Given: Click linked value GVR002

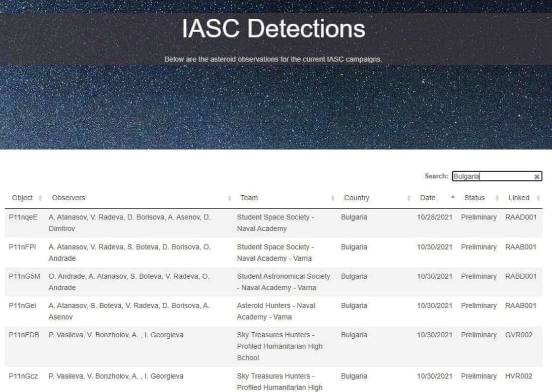Looking at the screenshot, I should 518,335.
